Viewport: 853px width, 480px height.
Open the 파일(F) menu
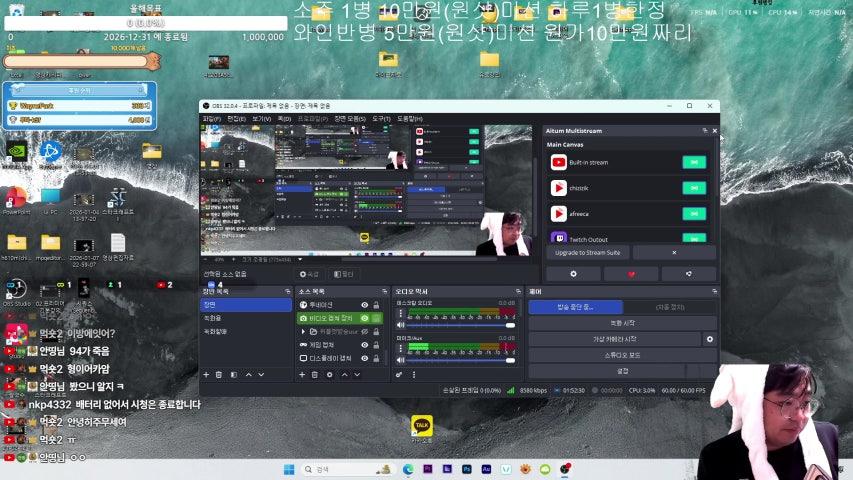(210, 118)
